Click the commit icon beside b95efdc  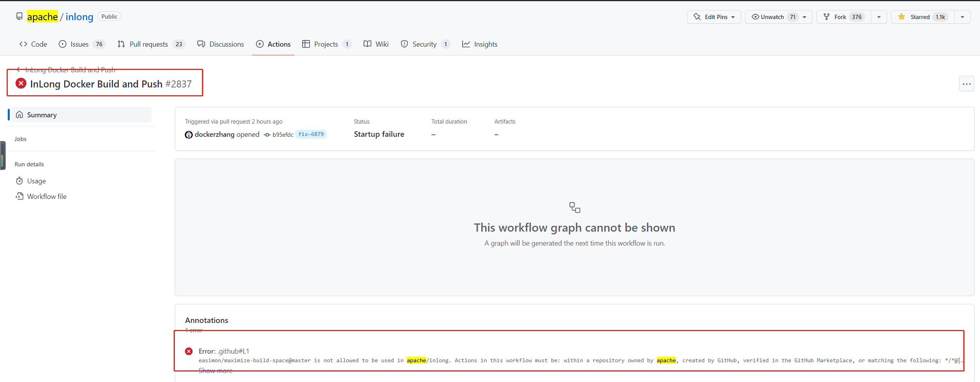click(267, 134)
